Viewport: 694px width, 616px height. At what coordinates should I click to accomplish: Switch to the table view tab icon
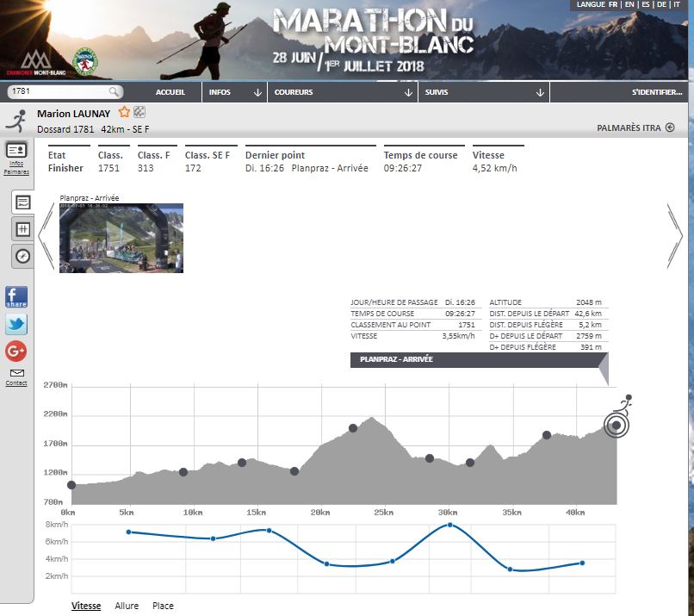[23, 229]
